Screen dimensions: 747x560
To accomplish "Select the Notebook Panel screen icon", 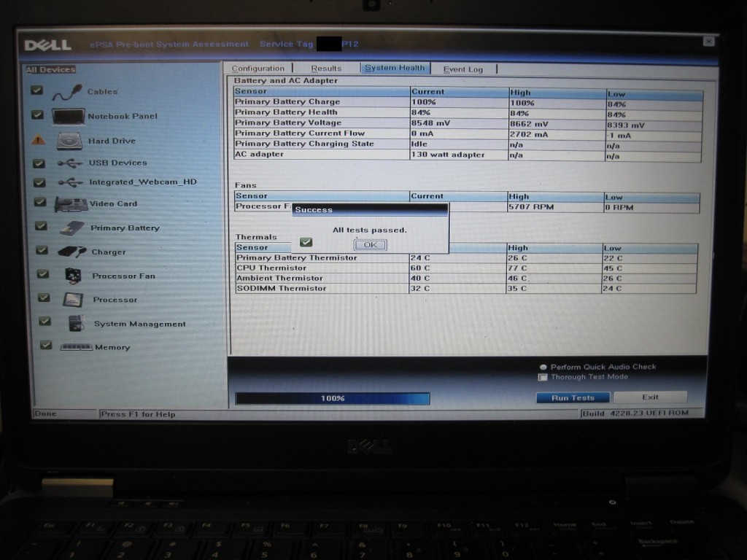I will (68, 116).
